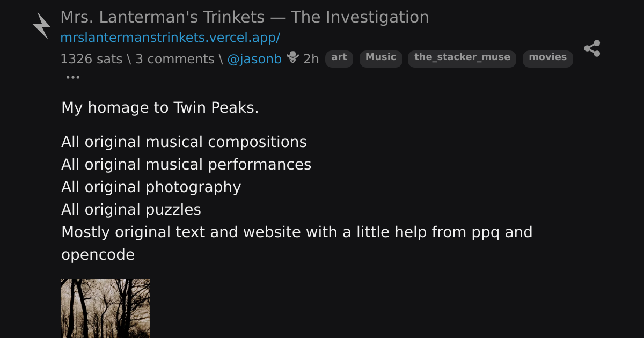Select the Music territory tag
The image size is (644, 338).
coord(380,58)
